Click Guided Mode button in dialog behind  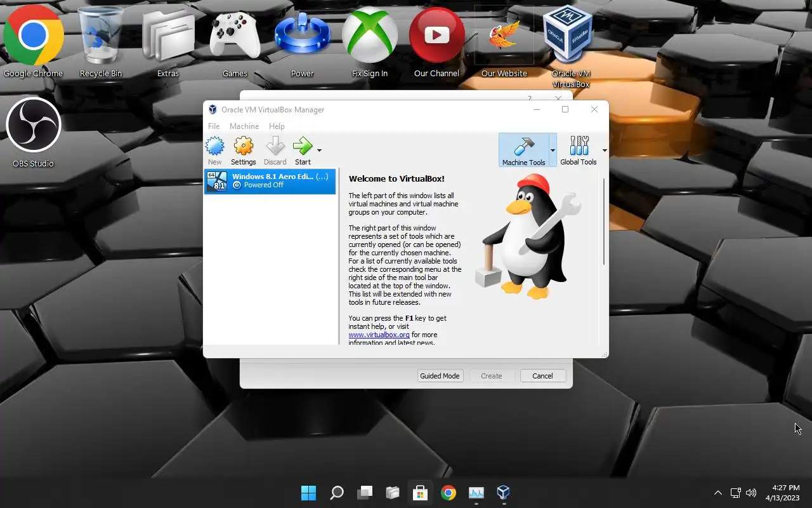click(440, 376)
